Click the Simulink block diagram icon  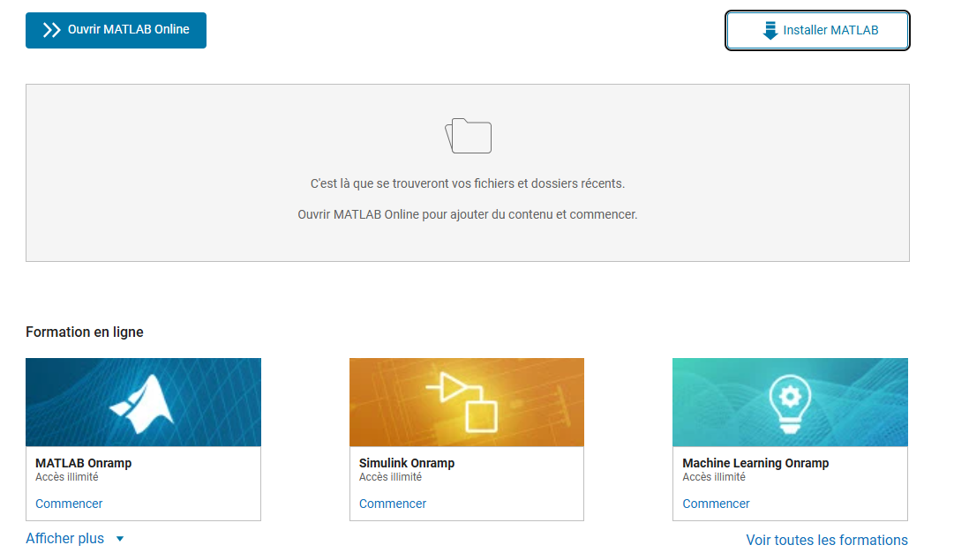[x=462, y=402]
